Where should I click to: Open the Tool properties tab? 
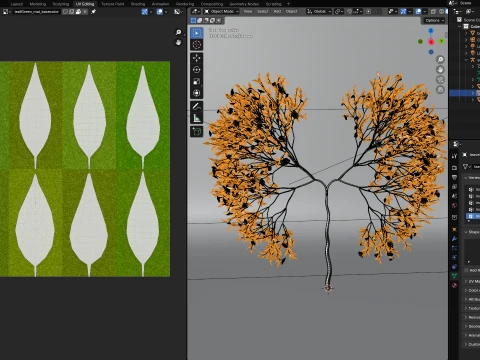tap(454, 156)
